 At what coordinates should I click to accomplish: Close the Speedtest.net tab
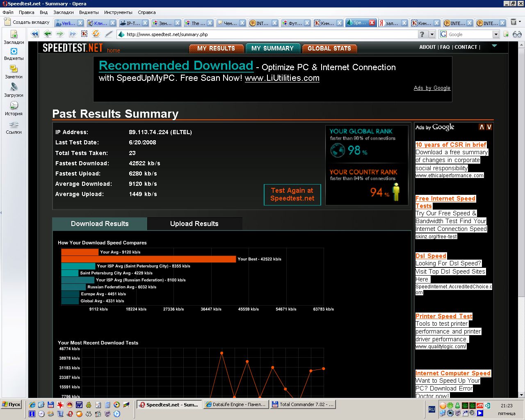(372, 23)
